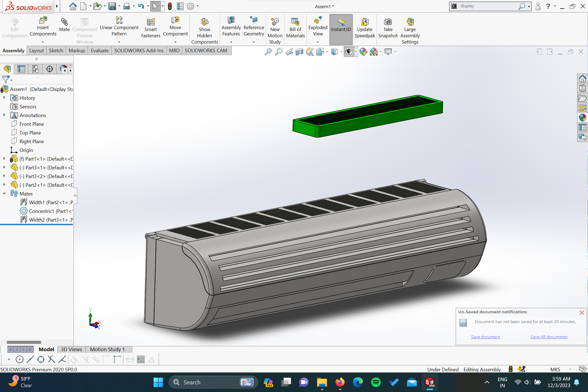Image resolution: width=588 pixels, height=392 pixels.
Task: Open the ConfigurationManager tab icon
Action: (x=35, y=69)
